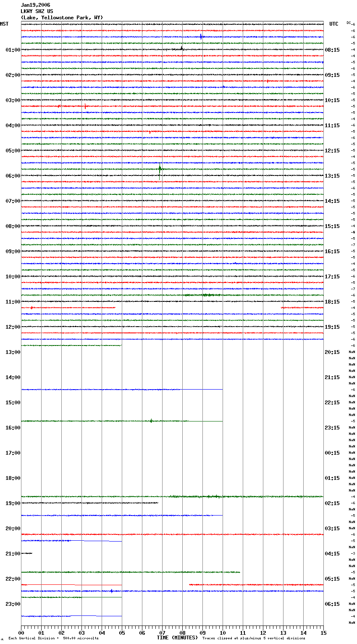357x644 pixels.
Task: Click the 10:15 UTC time label
Action: click(x=332, y=100)
